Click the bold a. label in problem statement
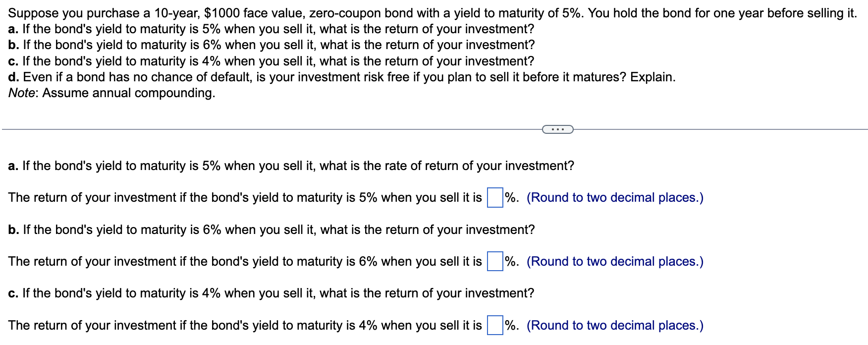The width and height of the screenshot is (868, 345). 13,29
